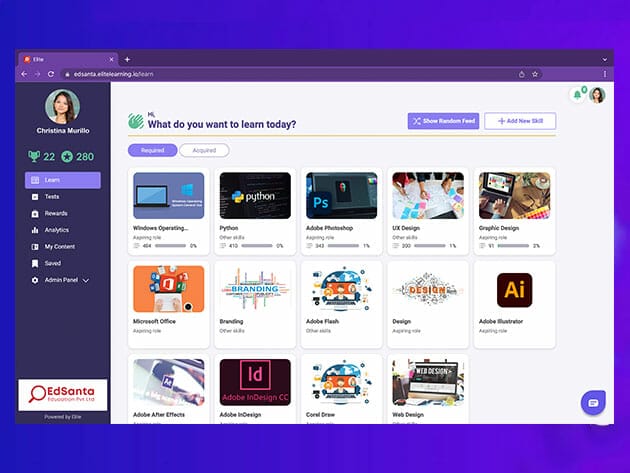630x473 pixels.
Task: Open the Adobe Illustrator course thumbnail
Action: click(x=514, y=288)
